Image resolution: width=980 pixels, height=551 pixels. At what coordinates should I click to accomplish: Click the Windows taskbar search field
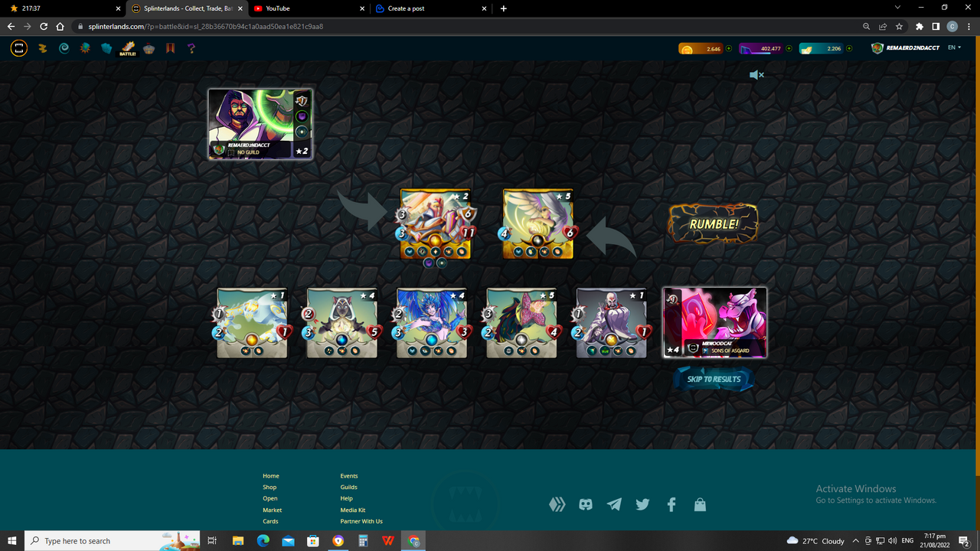point(113,541)
